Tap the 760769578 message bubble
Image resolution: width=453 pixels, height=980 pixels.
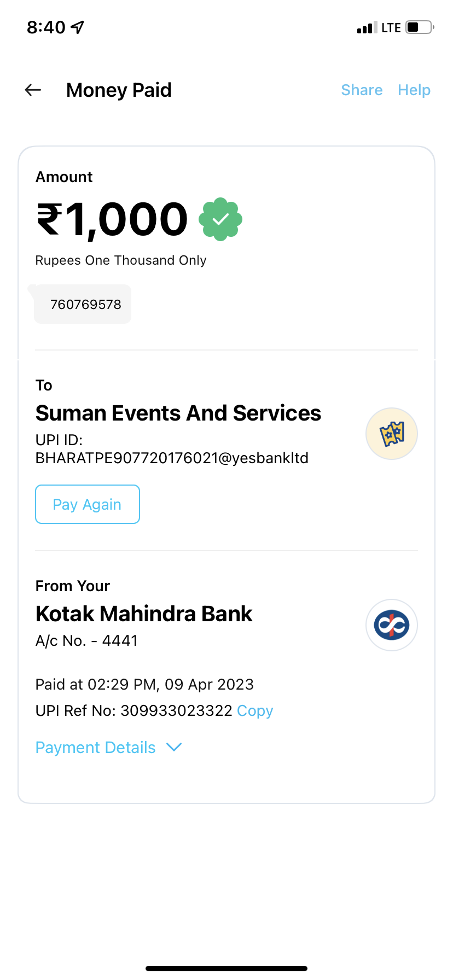click(x=85, y=305)
